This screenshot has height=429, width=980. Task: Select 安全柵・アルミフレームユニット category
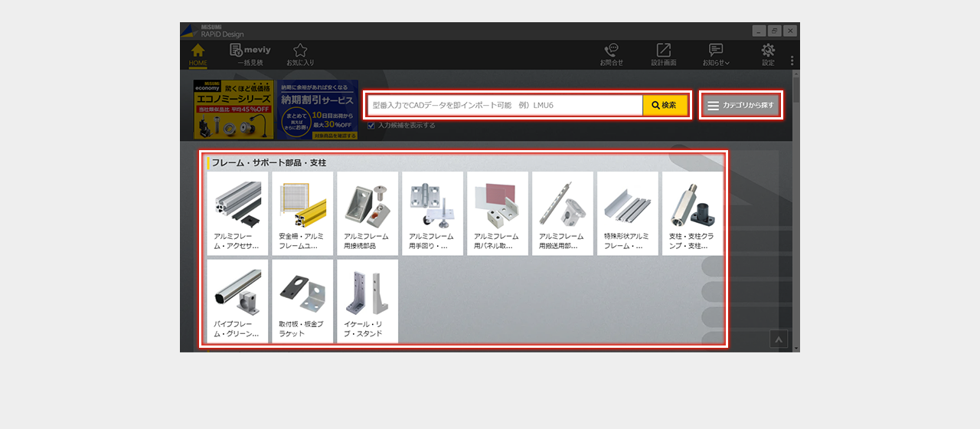click(302, 213)
